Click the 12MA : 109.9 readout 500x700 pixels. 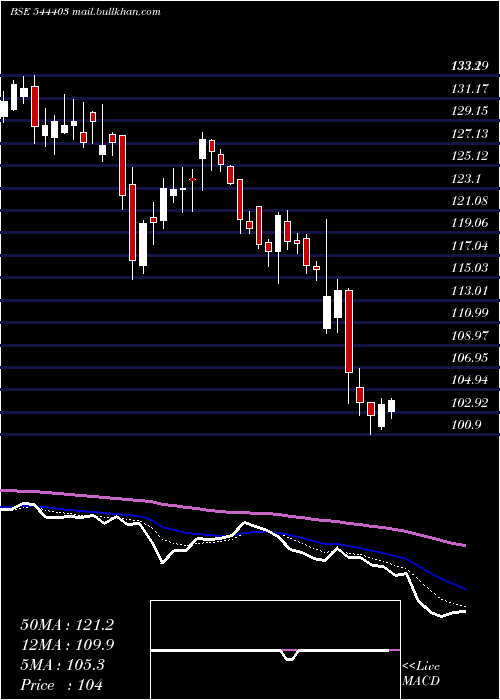click(67, 645)
